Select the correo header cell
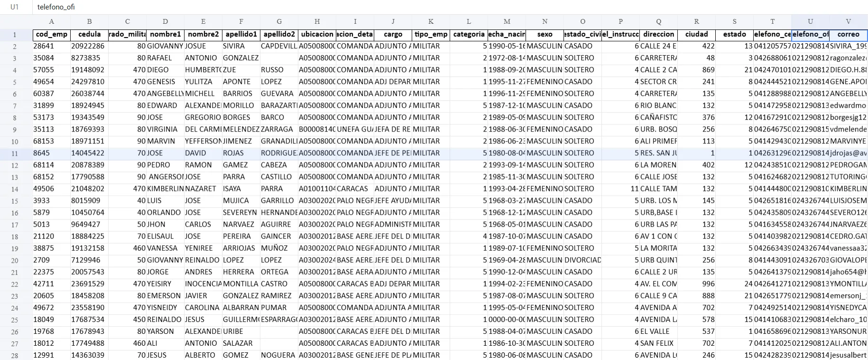 coord(848,34)
